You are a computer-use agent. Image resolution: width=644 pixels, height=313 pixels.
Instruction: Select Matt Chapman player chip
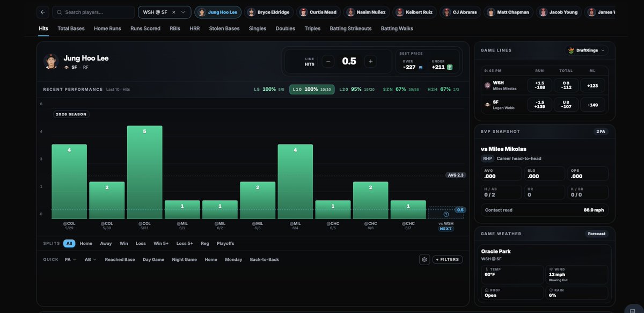tap(509, 12)
